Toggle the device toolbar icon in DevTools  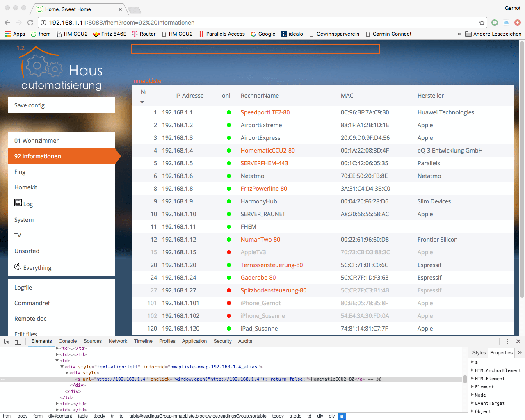(x=18, y=341)
